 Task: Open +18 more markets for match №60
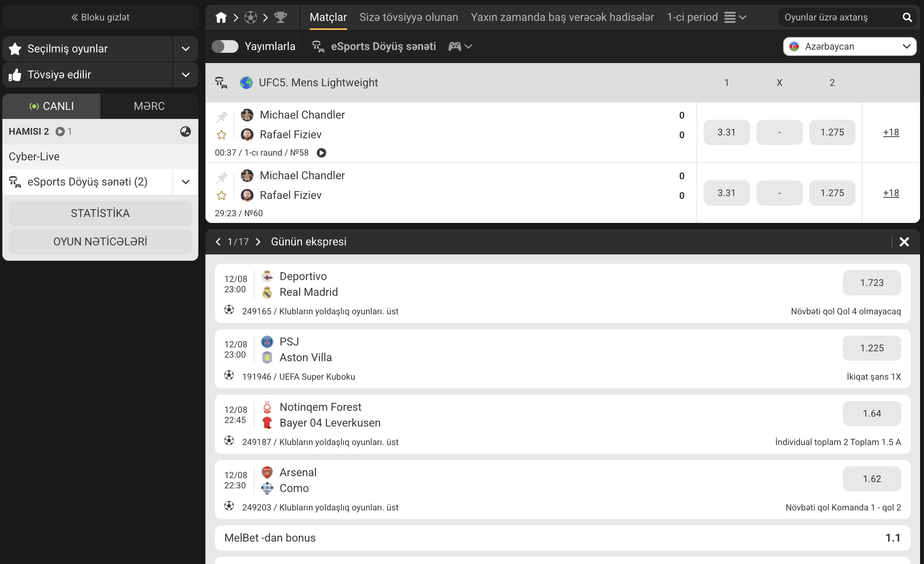point(891,193)
